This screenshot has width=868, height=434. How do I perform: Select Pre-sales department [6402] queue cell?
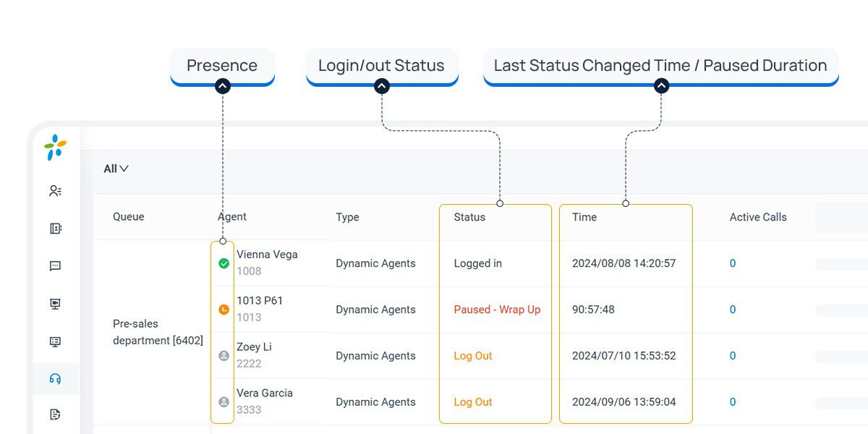pos(158,332)
